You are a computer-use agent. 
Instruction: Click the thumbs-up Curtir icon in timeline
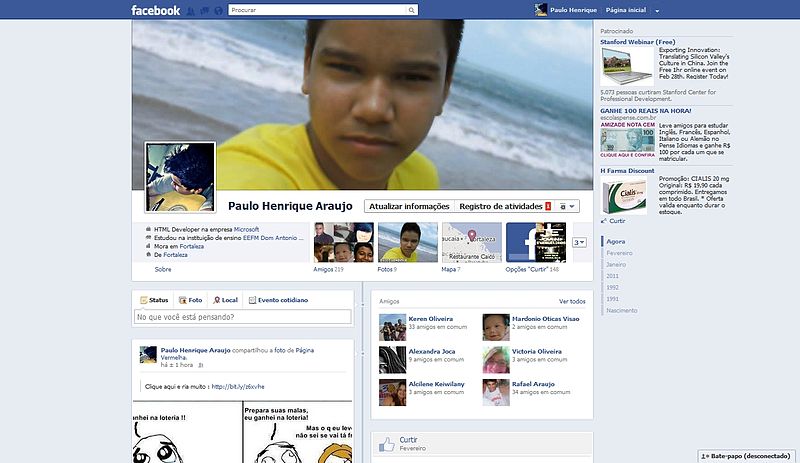[386, 445]
